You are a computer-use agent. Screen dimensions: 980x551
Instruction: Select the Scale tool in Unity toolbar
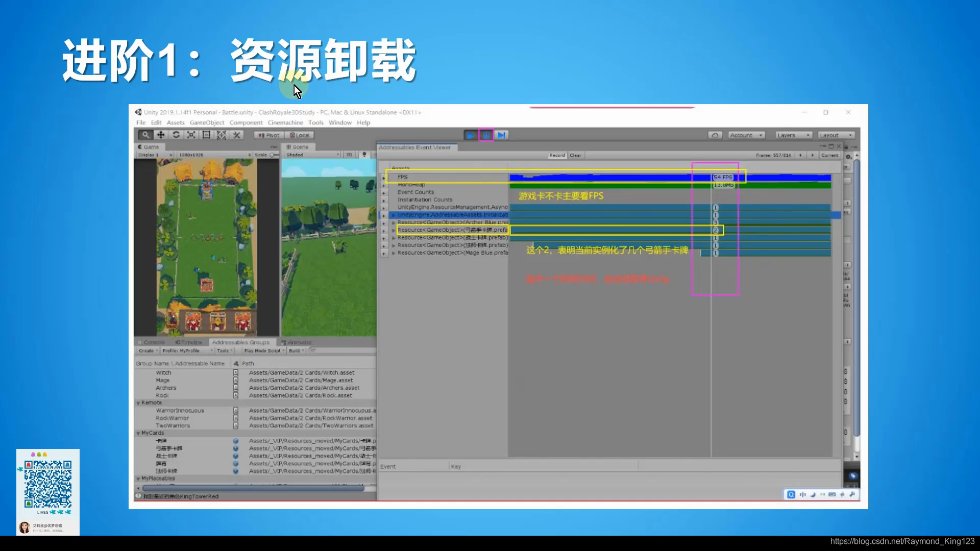click(191, 135)
